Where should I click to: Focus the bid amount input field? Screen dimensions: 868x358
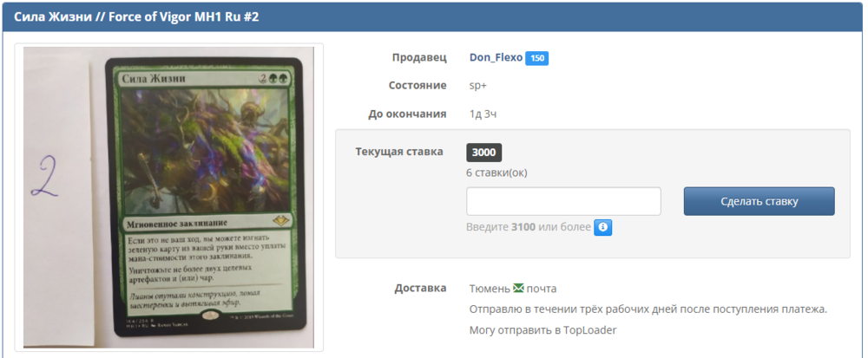tap(563, 201)
